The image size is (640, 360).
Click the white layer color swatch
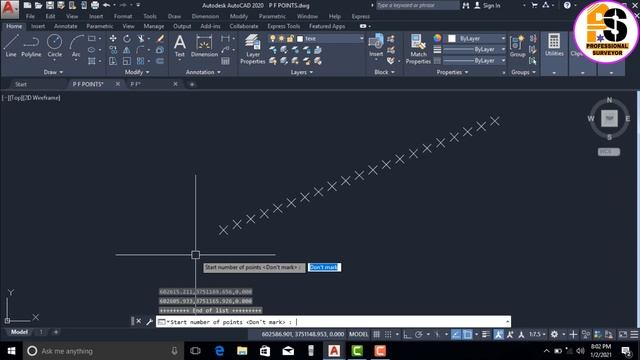coord(300,39)
